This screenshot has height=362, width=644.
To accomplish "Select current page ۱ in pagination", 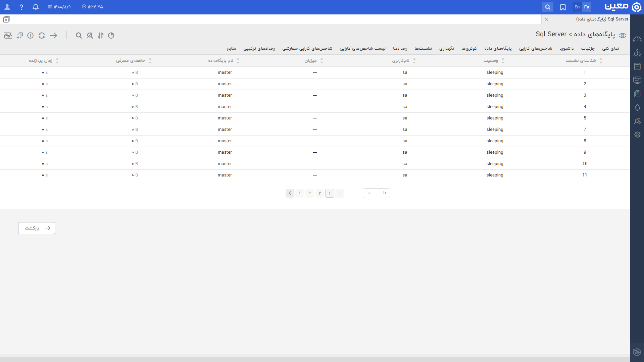I will point(330,193).
